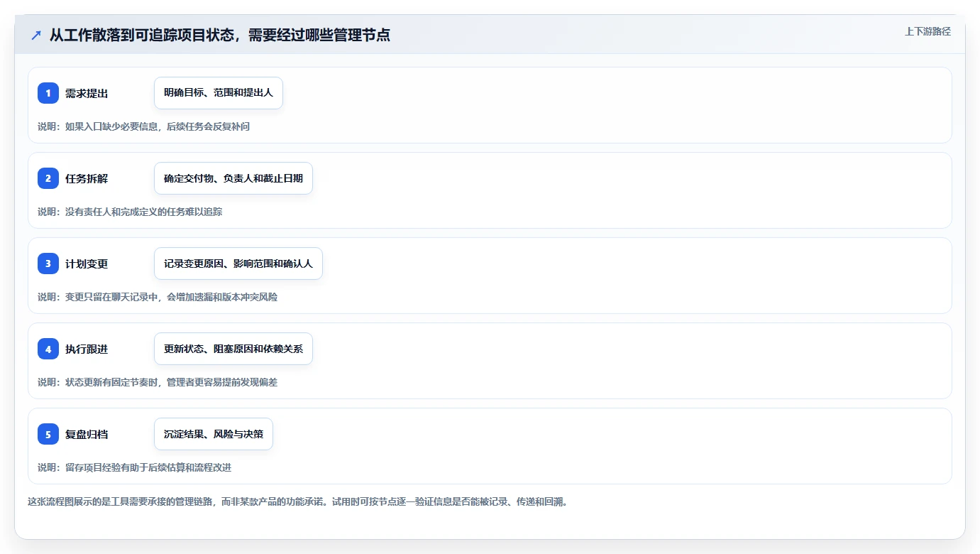980x554 pixels.
Task: Select the 明确目标、范围和提出人 chip
Action: 219,93
